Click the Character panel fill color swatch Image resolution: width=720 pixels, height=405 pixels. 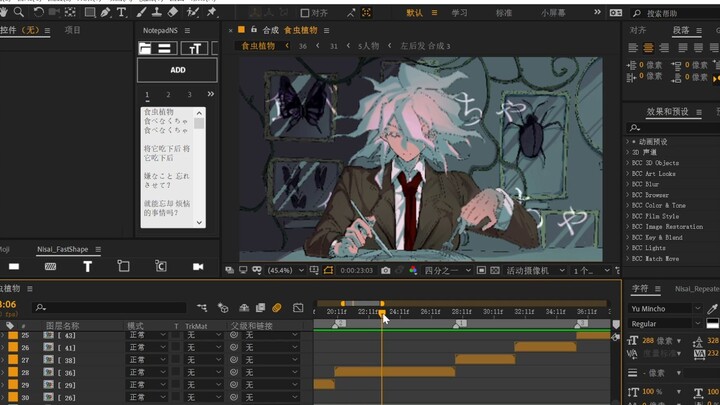pyautogui.click(x=713, y=323)
